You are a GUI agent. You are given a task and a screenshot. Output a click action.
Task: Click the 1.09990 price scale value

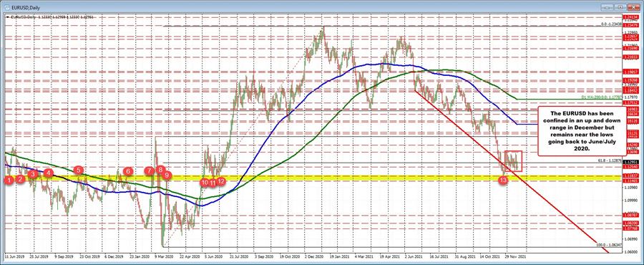pos(630,200)
